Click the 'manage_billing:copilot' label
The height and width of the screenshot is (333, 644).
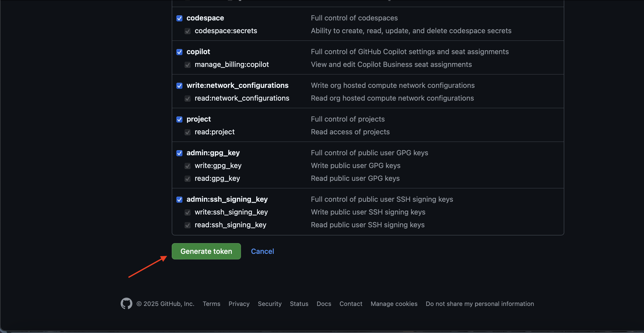232,64
